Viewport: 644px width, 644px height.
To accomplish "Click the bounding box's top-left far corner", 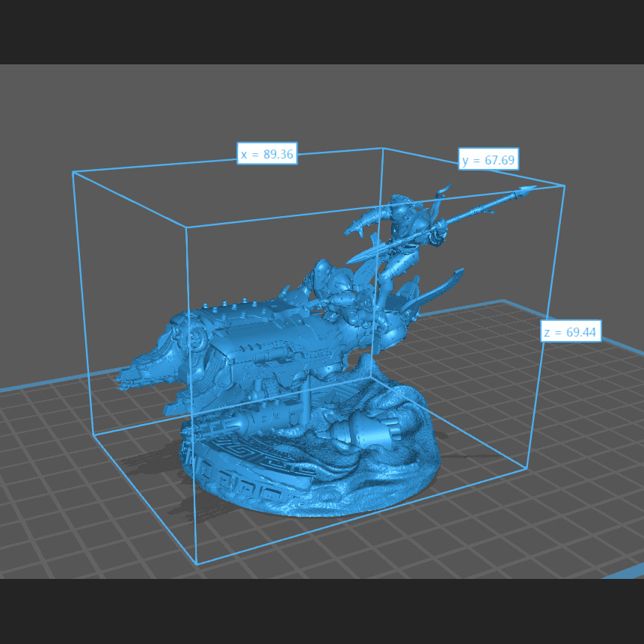I will tap(73, 172).
